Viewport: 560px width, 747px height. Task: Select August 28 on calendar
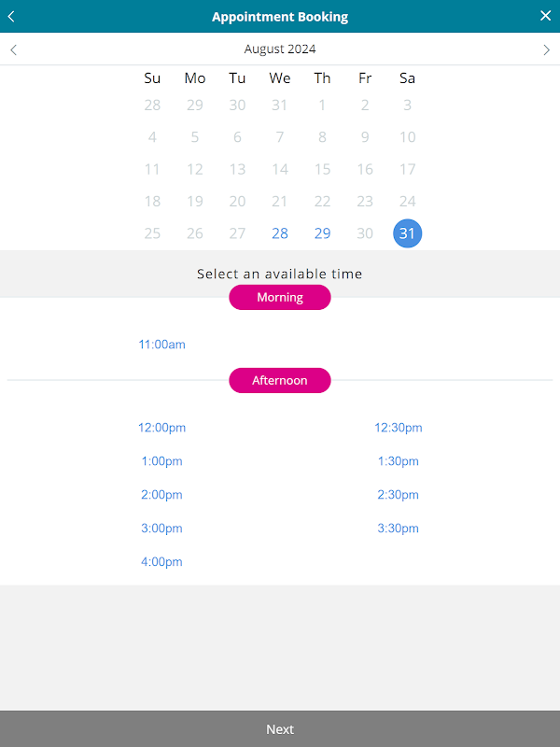tap(280, 233)
